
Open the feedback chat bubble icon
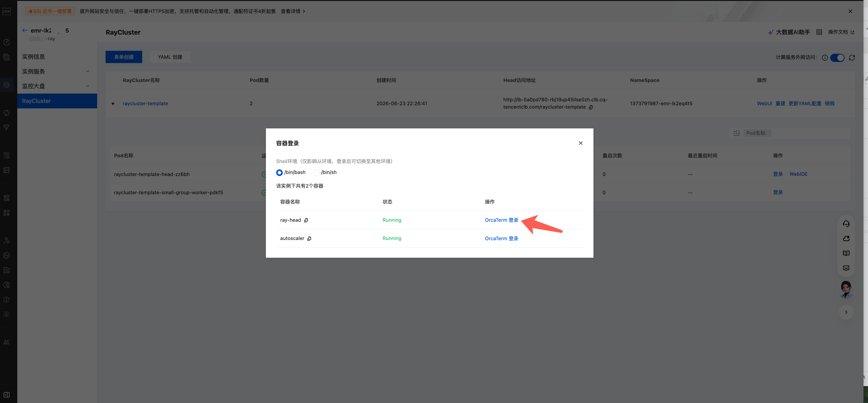[x=846, y=268]
